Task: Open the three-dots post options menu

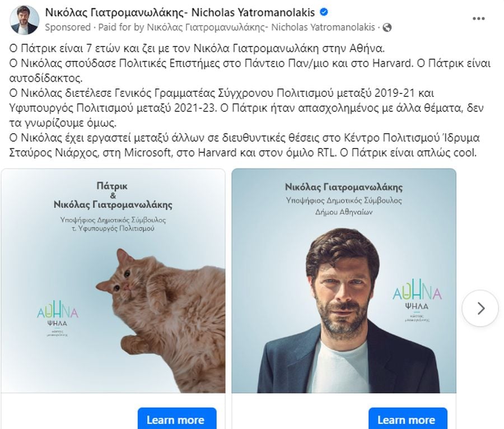Action: 478,18
